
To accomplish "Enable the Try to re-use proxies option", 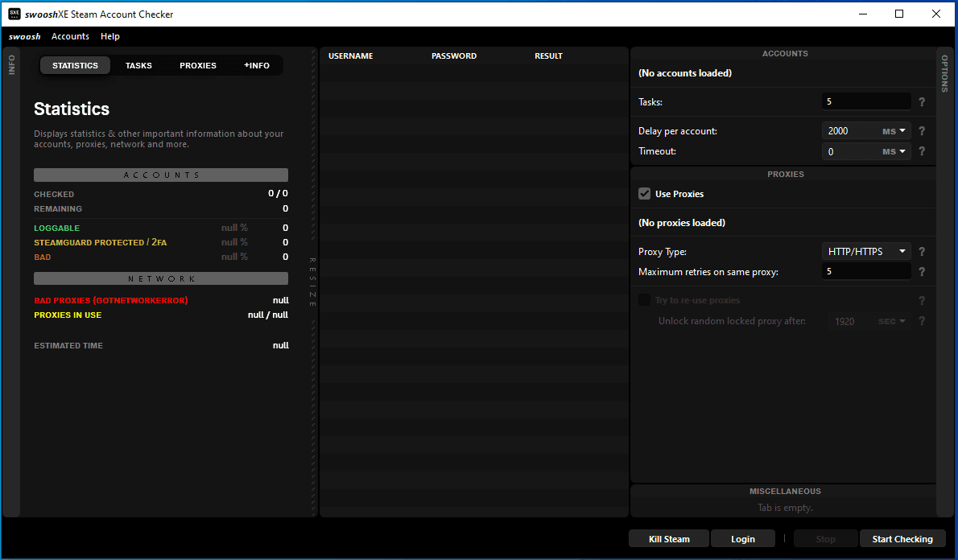I will pyautogui.click(x=644, y=299).
